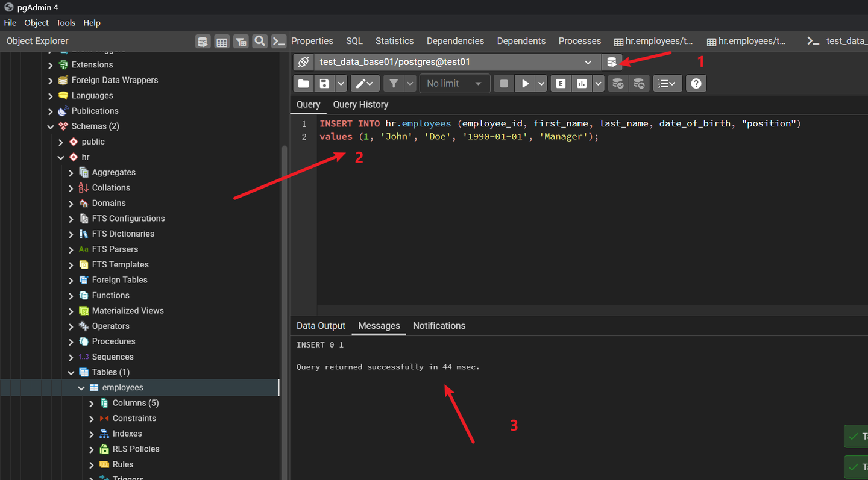This screenshot has width=868, height=480.
Task: Click the Save File disk icon
Action: 324,84
